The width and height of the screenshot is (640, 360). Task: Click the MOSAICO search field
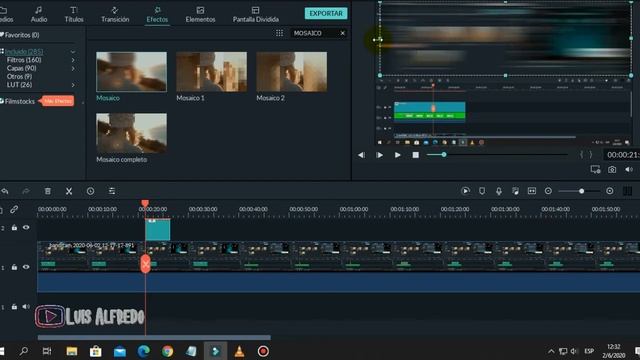(314, 33)
